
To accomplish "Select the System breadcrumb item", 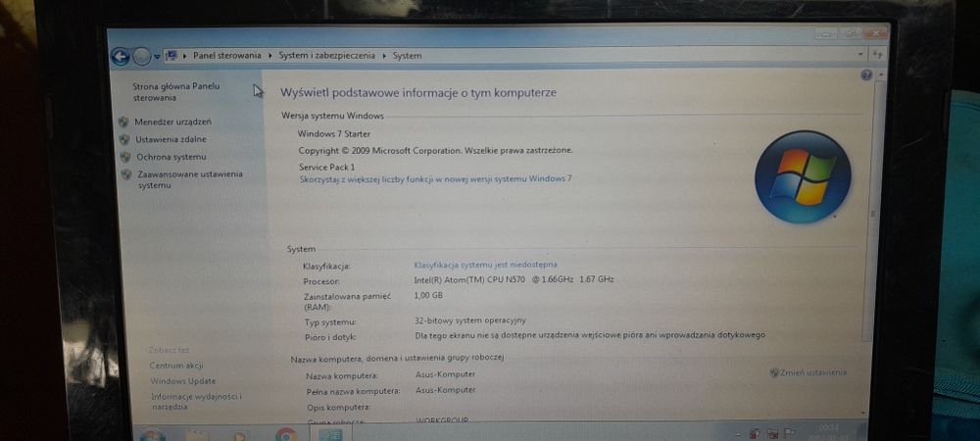I will click(407, 56).
